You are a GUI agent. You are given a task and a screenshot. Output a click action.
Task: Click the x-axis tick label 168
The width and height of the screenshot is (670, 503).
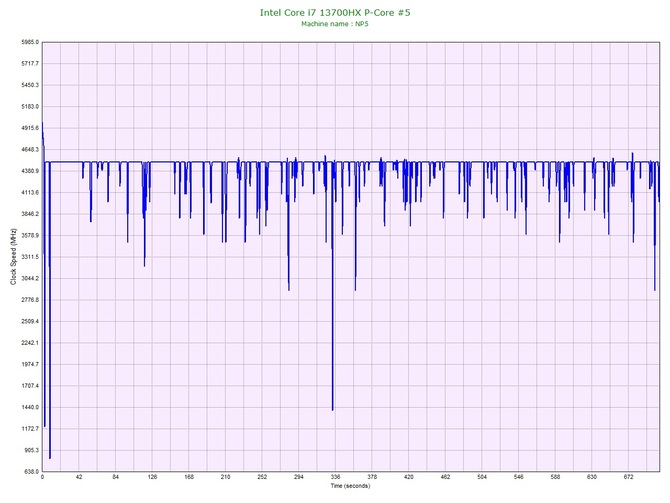coord(189,477)
